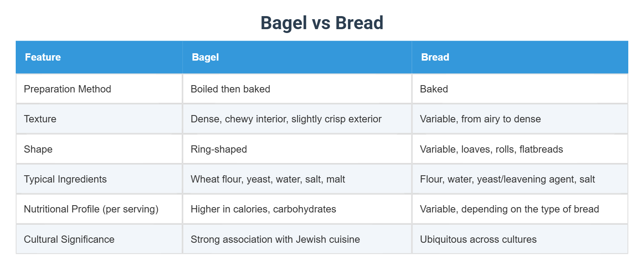Click Variable, from airy to dense cell
The height and width of the screenshot is (270, 644).
click(480, 119)
